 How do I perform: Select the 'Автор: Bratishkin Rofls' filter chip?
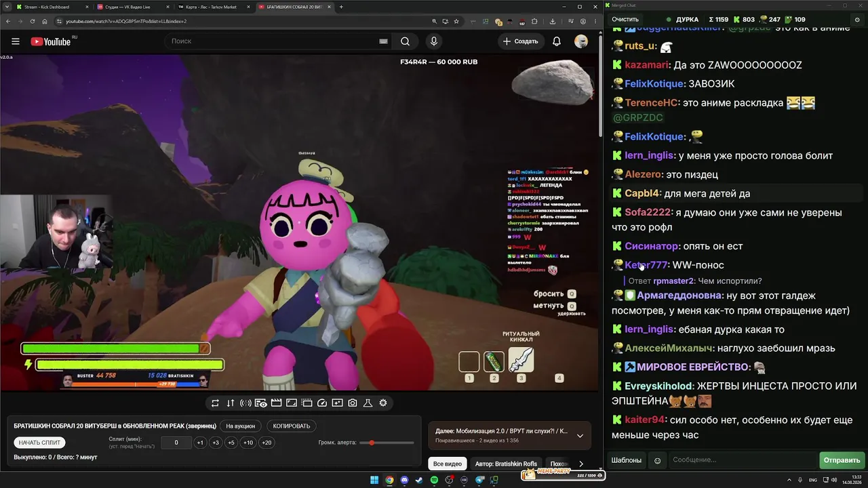point(506,464)
